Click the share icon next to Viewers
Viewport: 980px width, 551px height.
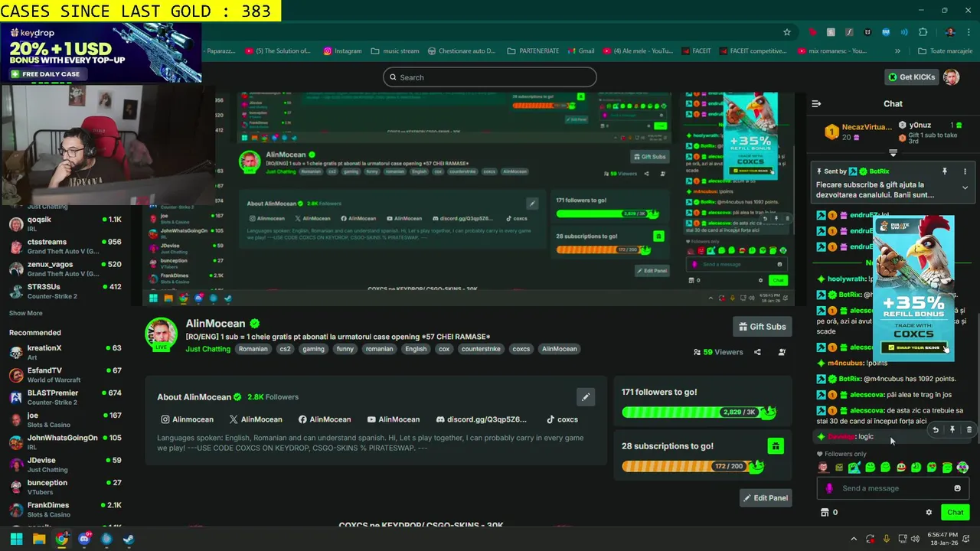[x=757, y=352]
